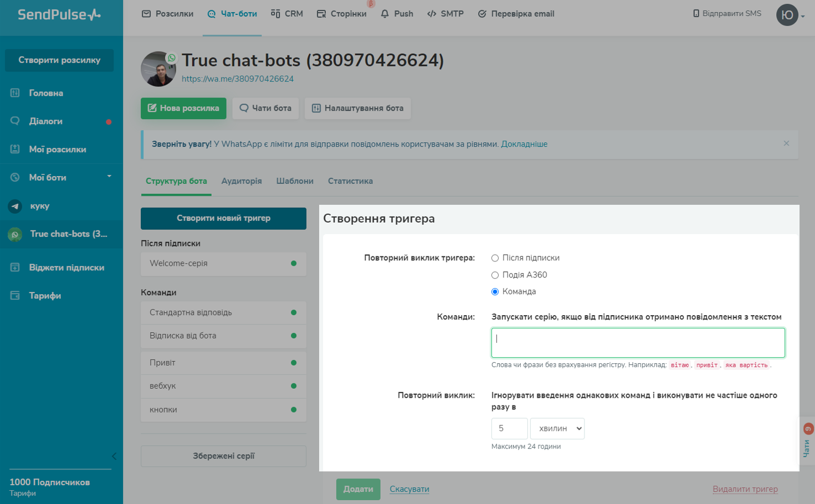
Task: Switch to the Статистика tab
Action: pyautogui.click(x=350, y=181)
